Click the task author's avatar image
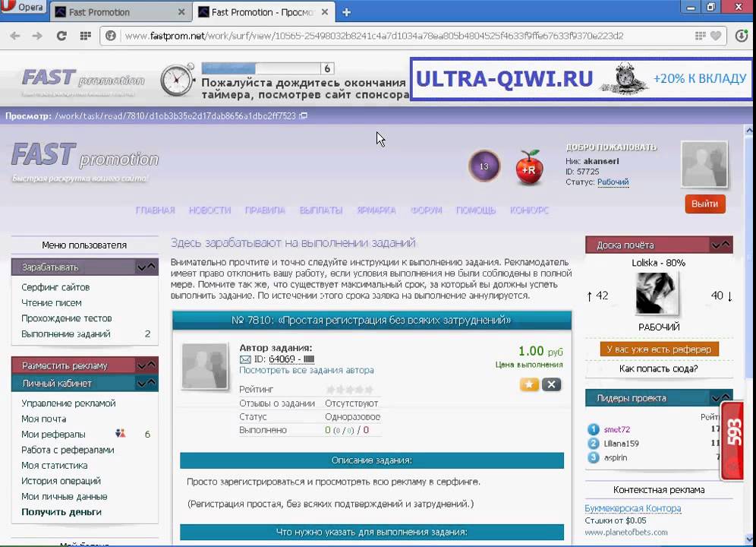 tap(205, 366)
